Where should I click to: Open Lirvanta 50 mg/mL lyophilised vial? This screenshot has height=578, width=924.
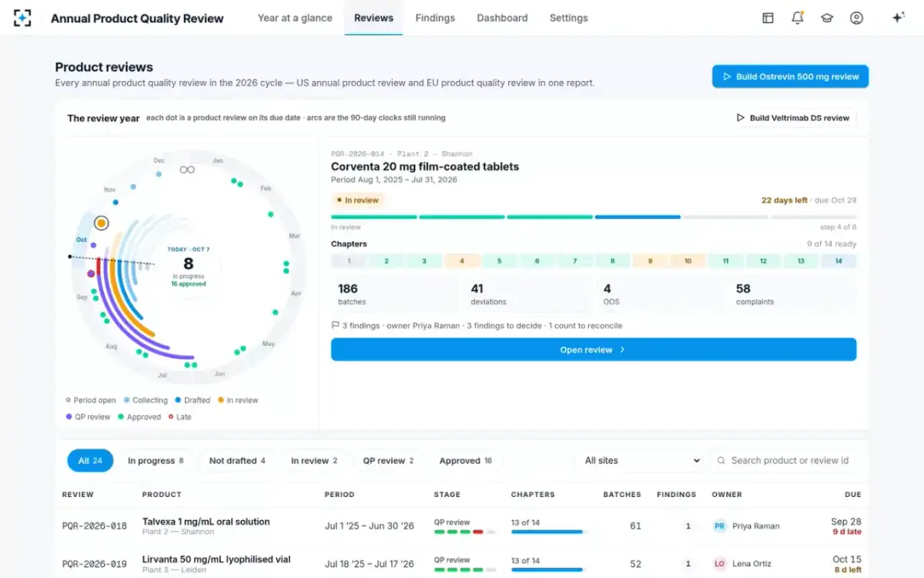216,560
